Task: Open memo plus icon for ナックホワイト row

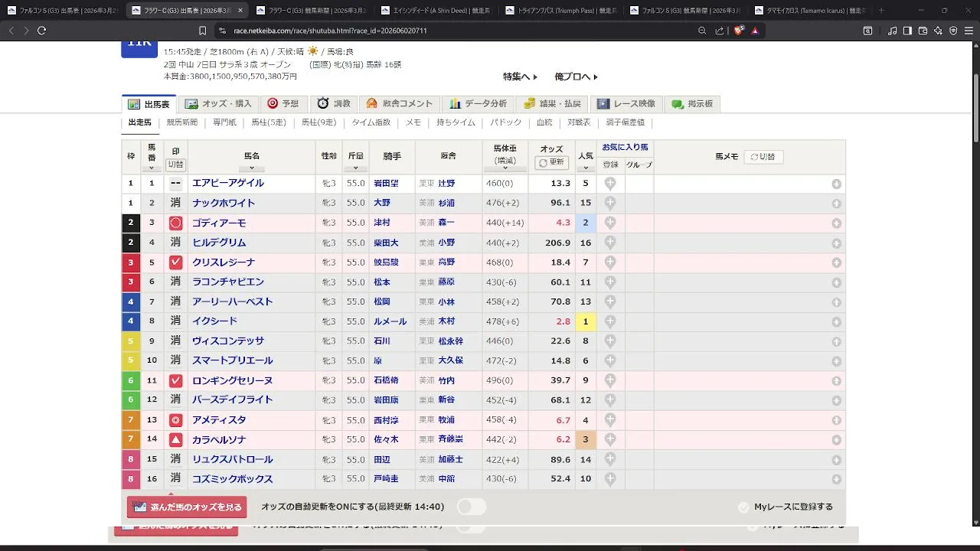Action: [837, 204]
